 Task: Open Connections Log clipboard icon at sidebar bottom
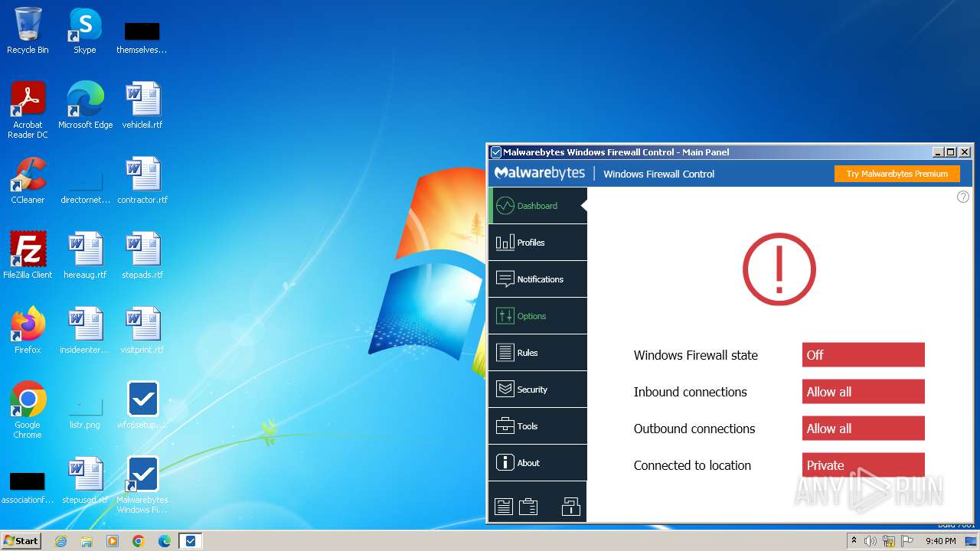[x=528, y=507]
